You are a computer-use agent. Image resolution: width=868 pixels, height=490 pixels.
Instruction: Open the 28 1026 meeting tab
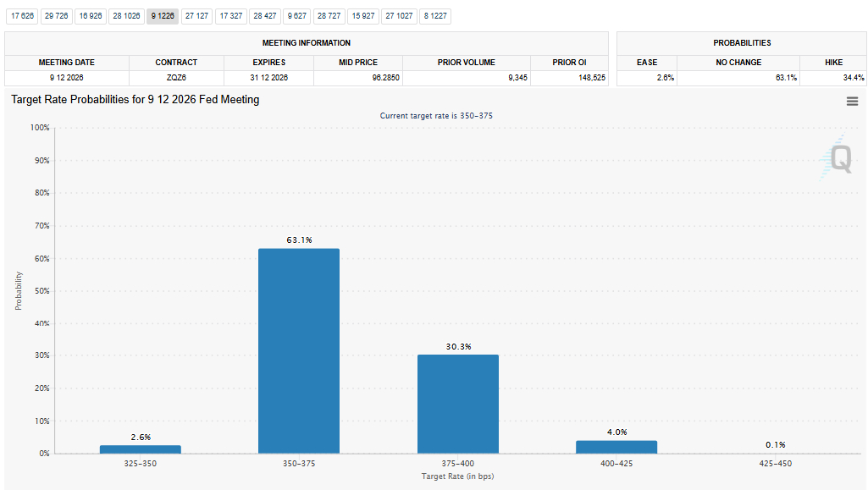[x=126, y=16]
